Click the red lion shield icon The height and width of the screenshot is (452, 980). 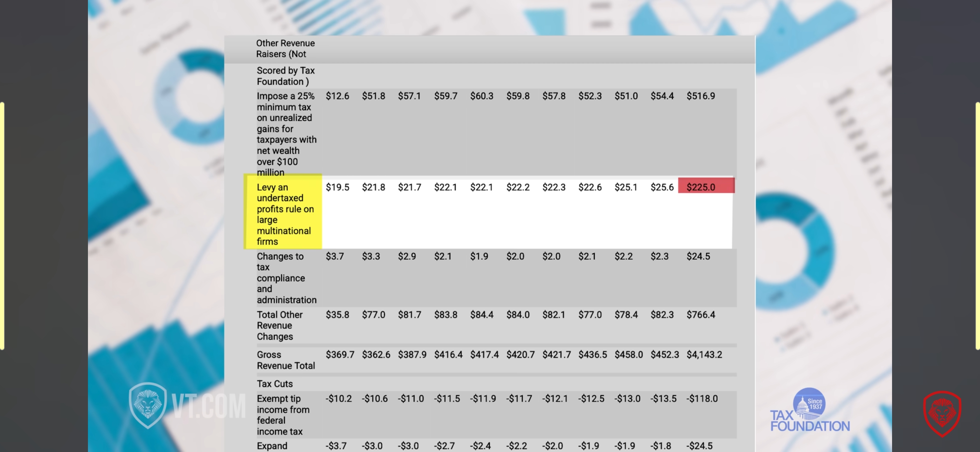[x=942, y=414]
